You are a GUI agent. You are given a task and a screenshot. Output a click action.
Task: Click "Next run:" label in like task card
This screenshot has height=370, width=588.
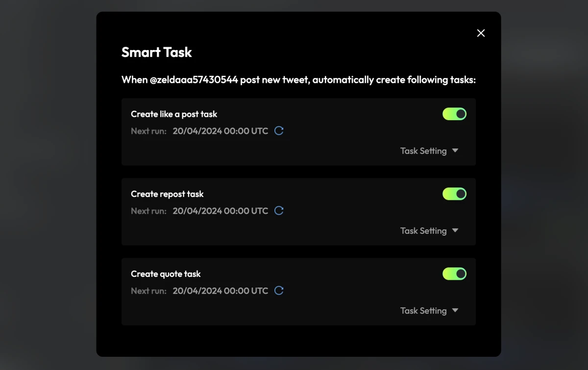pyautogui.click(x=148, y=131)
